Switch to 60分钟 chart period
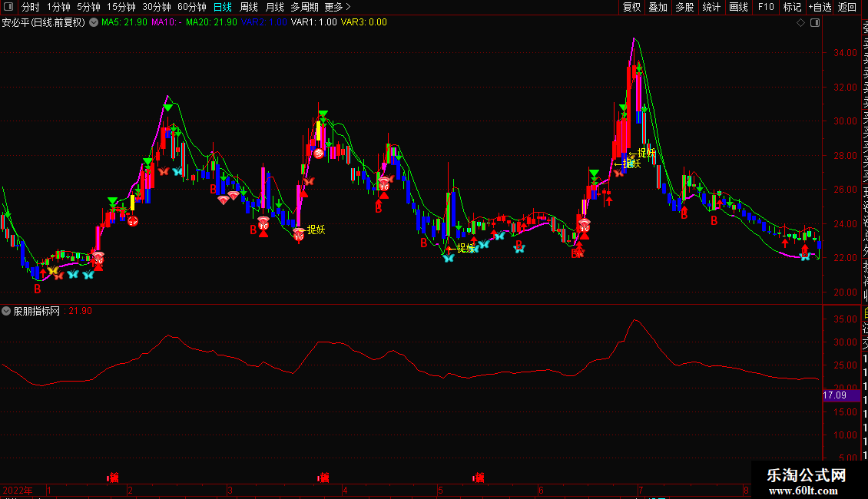This screenshot has height=499, width=868. click(x=191, y=7)
